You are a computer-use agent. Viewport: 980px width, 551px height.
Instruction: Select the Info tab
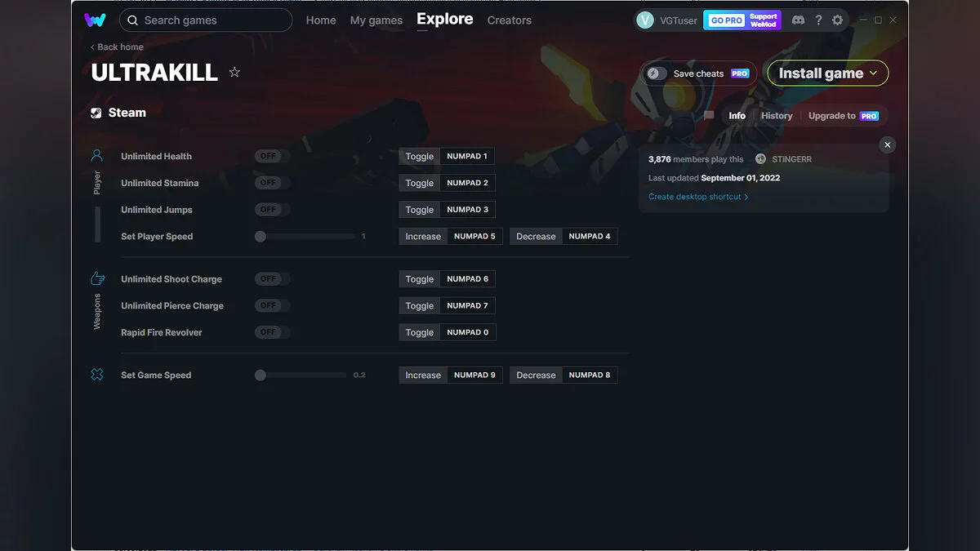[737, 116]
